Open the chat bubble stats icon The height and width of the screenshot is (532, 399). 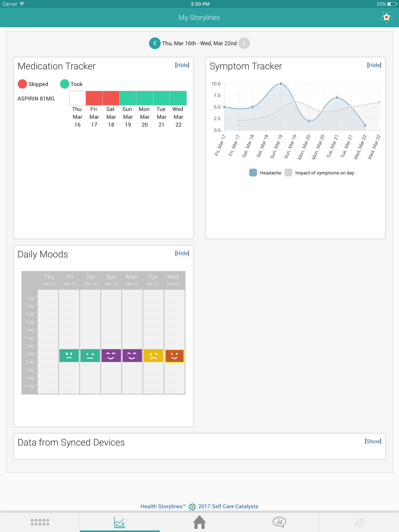tap(279, 522)
